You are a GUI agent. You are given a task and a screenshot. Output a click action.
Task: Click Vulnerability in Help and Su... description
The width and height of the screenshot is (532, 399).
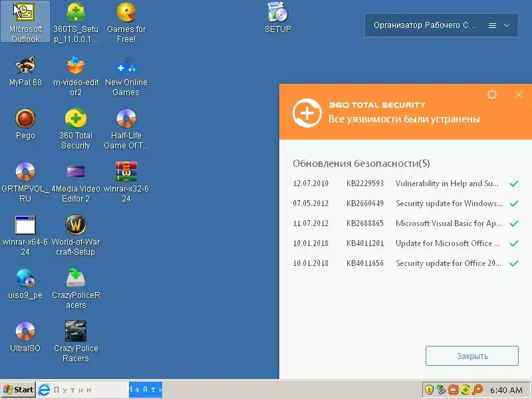[x=447, y=184]
